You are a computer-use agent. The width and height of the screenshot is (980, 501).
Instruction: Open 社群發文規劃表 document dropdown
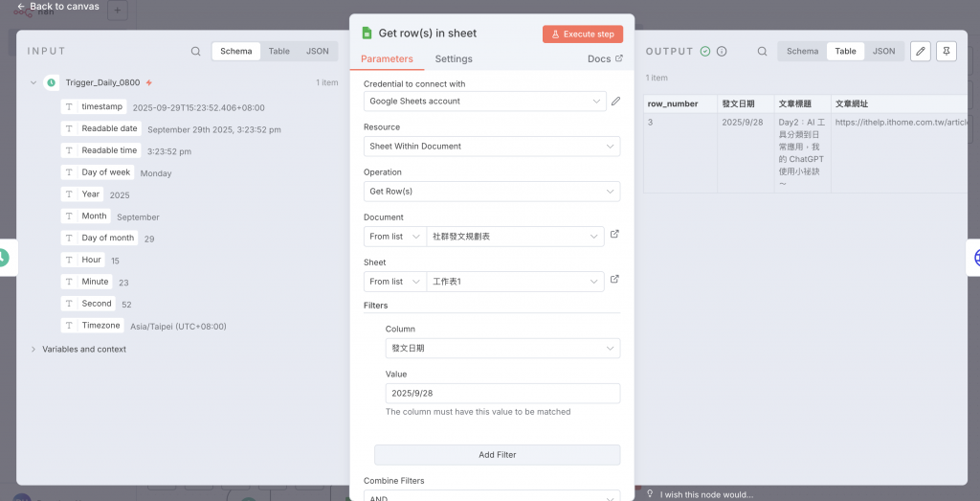(515, 237)
